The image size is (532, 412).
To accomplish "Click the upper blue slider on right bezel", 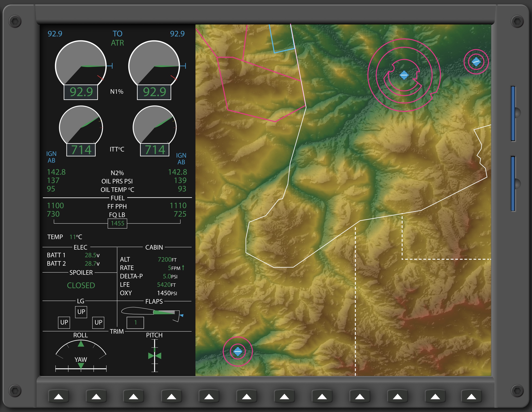I will [513, 113].
